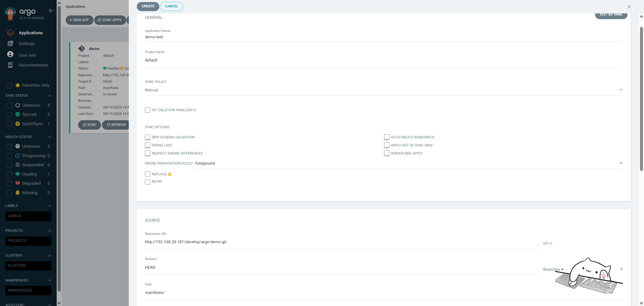
Task: Open the Sync Policy Manual dropdown
Action: 384,90
